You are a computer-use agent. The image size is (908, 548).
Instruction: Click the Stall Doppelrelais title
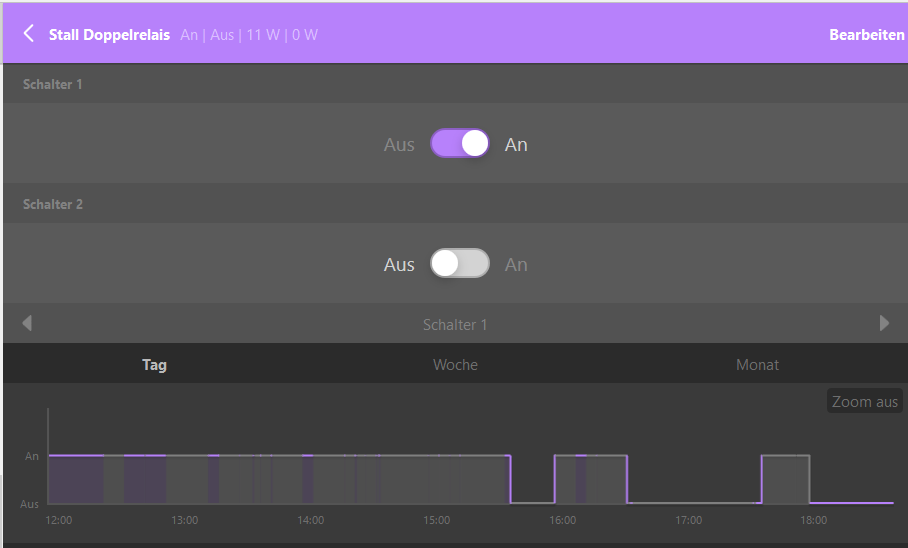[x=109, y=35]
